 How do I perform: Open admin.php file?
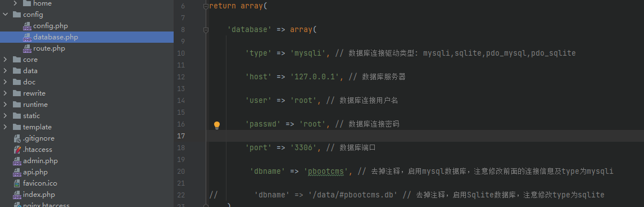click(40, 160)
